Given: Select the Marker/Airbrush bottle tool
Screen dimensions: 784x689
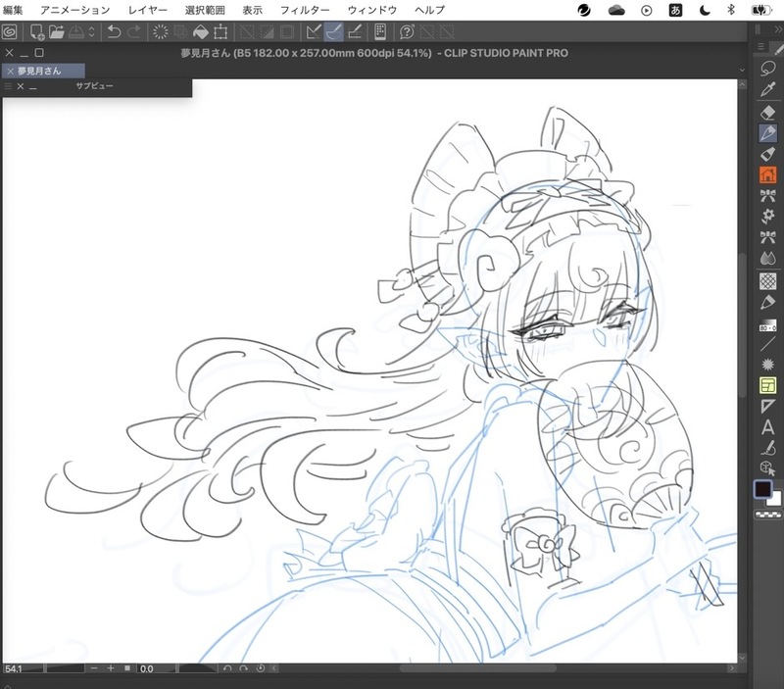Looking at the screenshot, I should pos(767,154).
